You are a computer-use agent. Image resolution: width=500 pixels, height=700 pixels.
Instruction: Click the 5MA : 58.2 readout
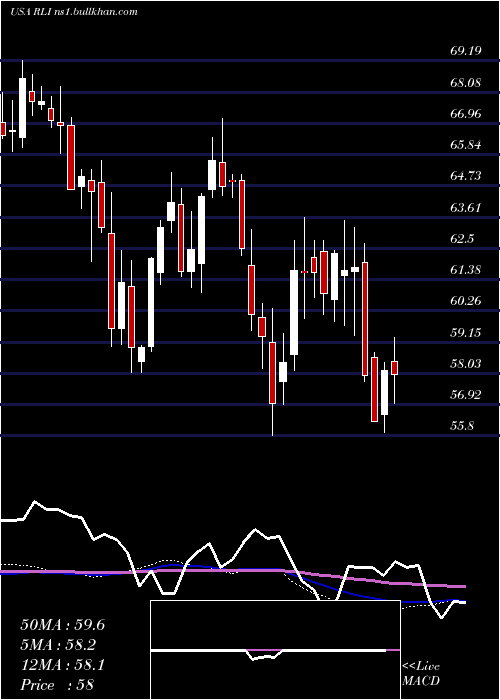pyautogui.click(x=58, y=645)
